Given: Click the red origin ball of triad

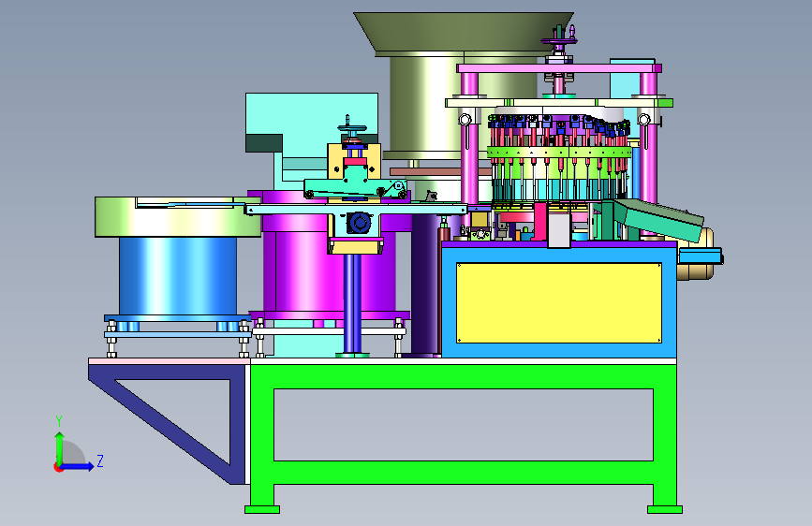Looking at the screenshot, I should (57, 467).
